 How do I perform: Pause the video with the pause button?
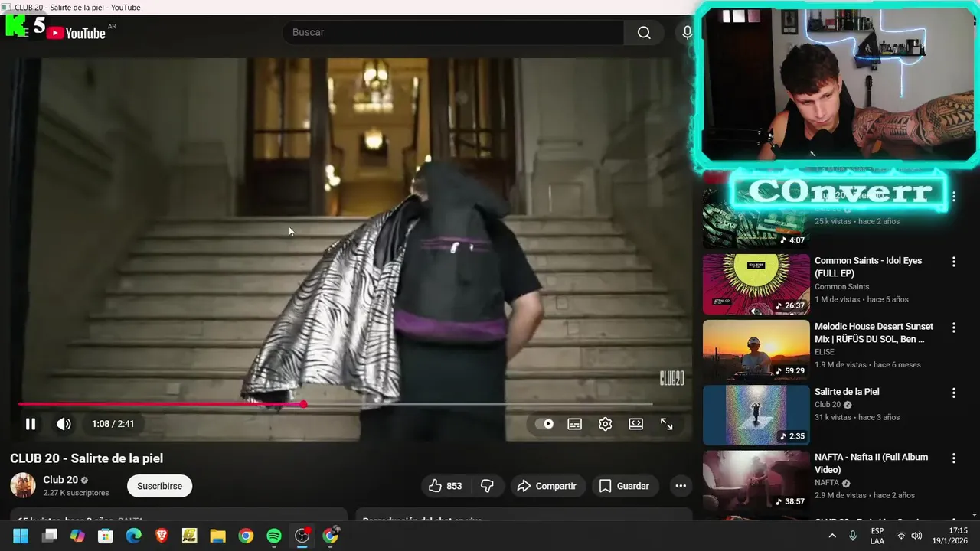(31, 424)
